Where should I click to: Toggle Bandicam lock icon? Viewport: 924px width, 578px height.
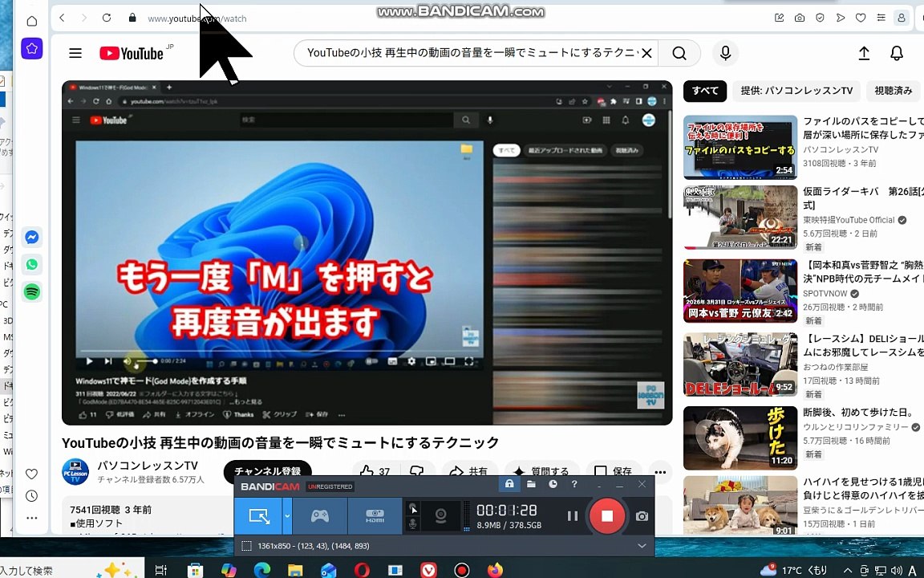(x=509, y=484)
